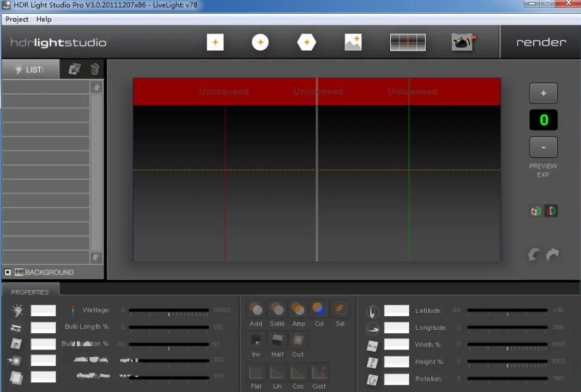Click the Width % value field
The image size is (581, 392).
[x=396, y=345]
